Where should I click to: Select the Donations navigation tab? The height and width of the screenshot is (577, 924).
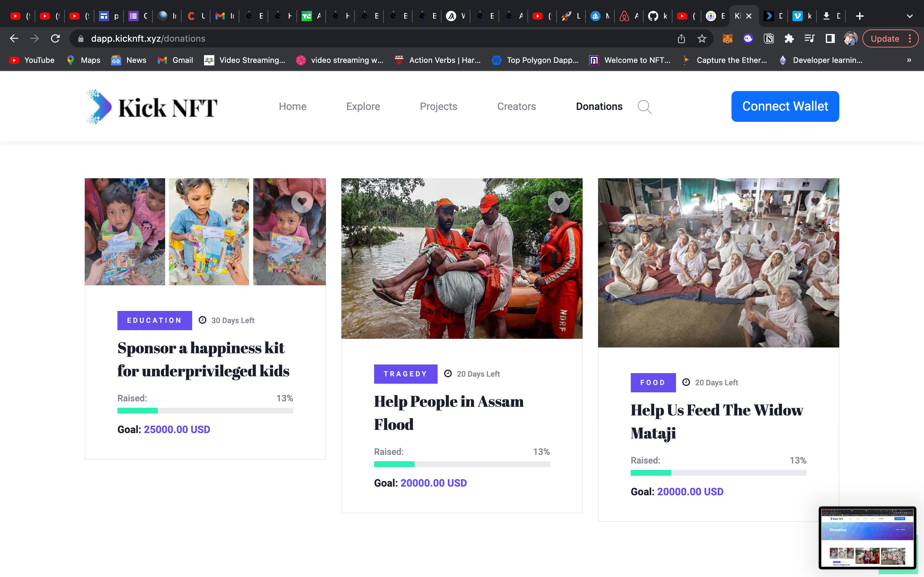(599, 106)
